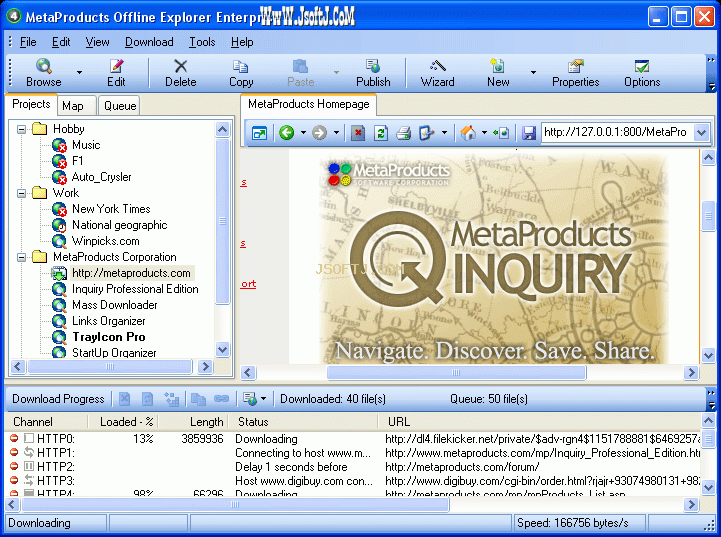
Task: Stop the HTTP2 channel
Action: 14,466
